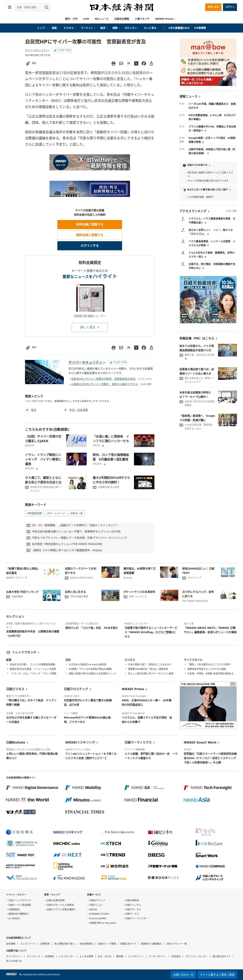The image size is (243, 980).
Task: Open 日経電子版 紙面ビューアー tablet image
Action: coord(90,298)
